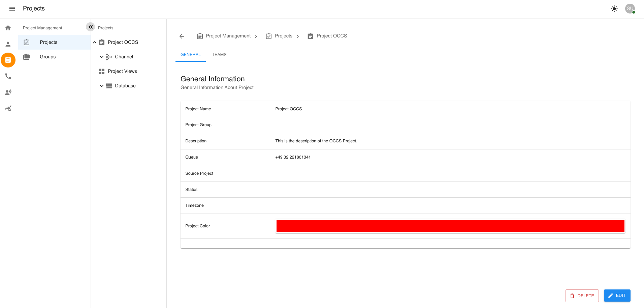Open the hamburger menu next to Projects title

tap(12, 8)
